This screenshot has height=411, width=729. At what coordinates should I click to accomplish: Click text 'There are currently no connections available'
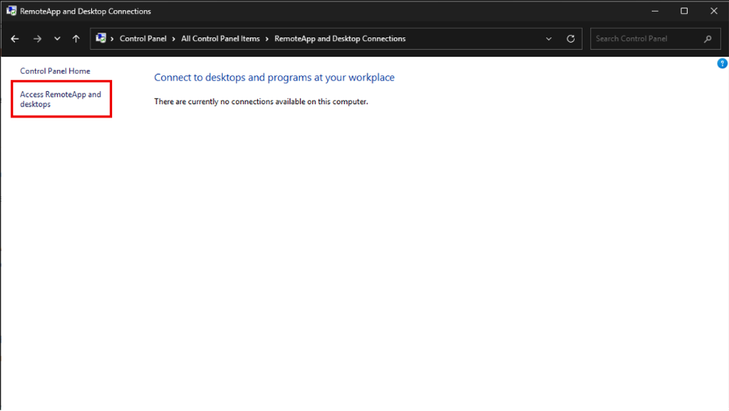261,101
